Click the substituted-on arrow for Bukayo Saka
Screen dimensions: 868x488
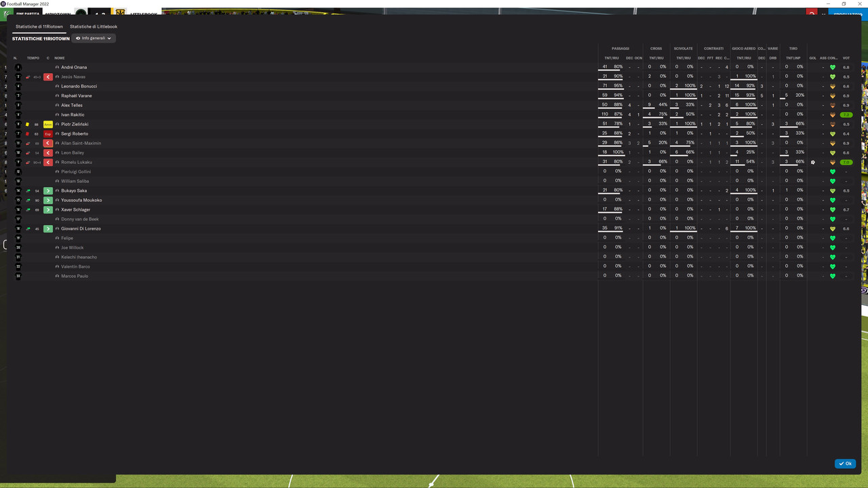tap(48, 191)
